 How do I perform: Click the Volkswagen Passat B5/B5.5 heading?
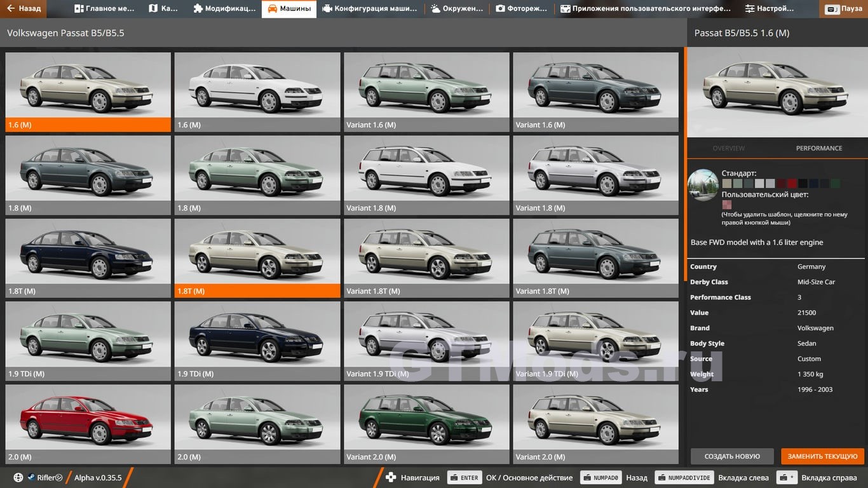(x=65, y=33)
